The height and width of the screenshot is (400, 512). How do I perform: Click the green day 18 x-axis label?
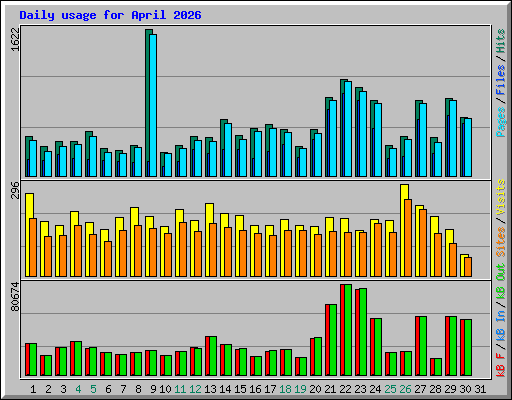285,389
